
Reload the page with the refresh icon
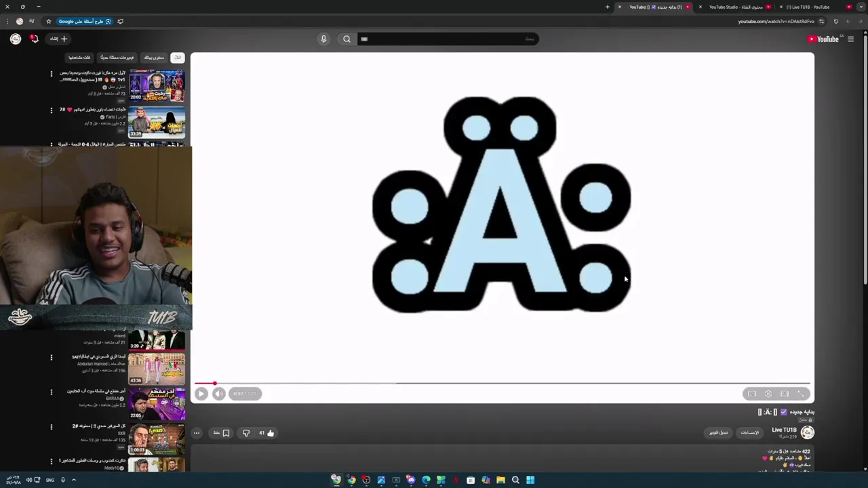click(x=835, y=21)
